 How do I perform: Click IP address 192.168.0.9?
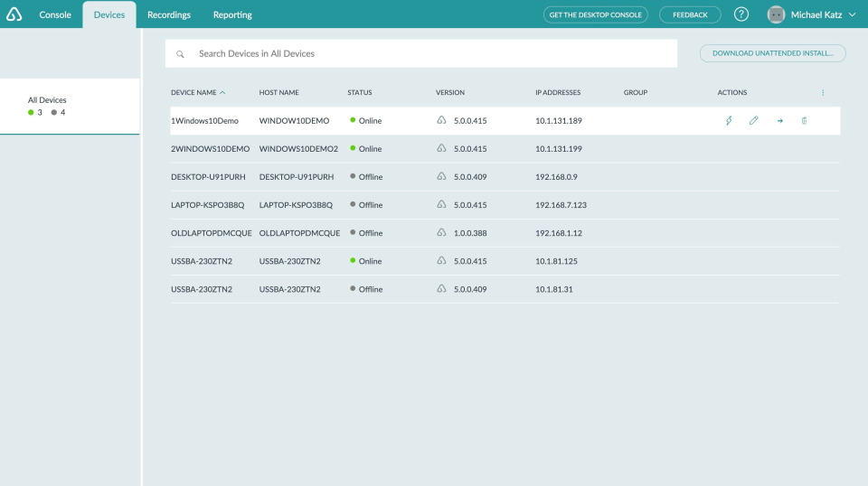[x=556, y=177]
